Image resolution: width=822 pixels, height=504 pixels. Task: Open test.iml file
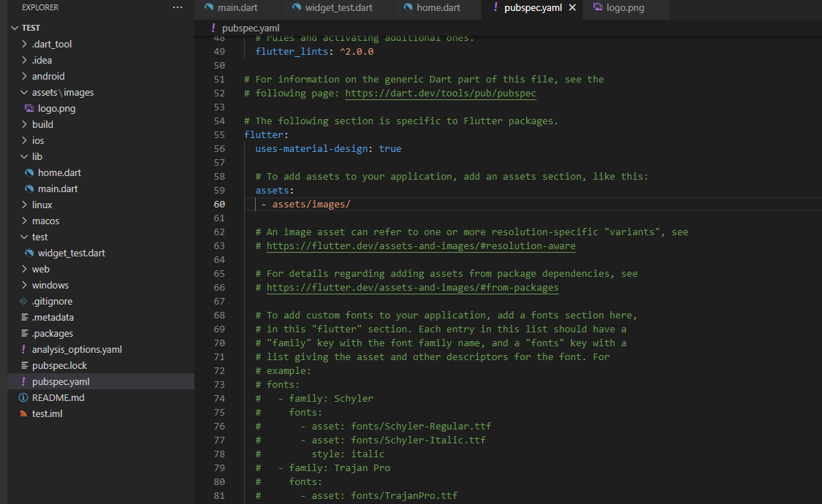(x=47, y=414)
